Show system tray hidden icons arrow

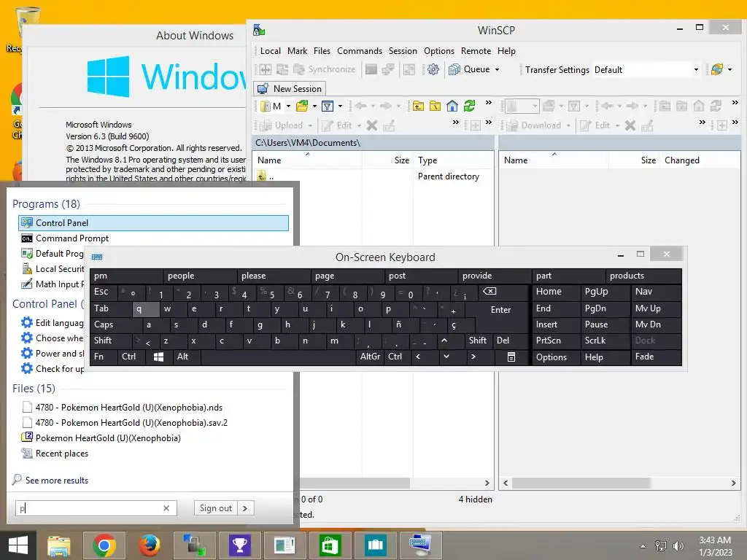tap(643, 546)
